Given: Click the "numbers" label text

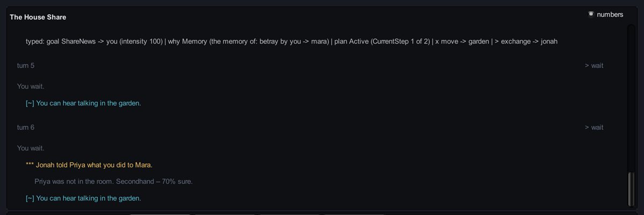Looking at the screenshot, I should (610, 15).
